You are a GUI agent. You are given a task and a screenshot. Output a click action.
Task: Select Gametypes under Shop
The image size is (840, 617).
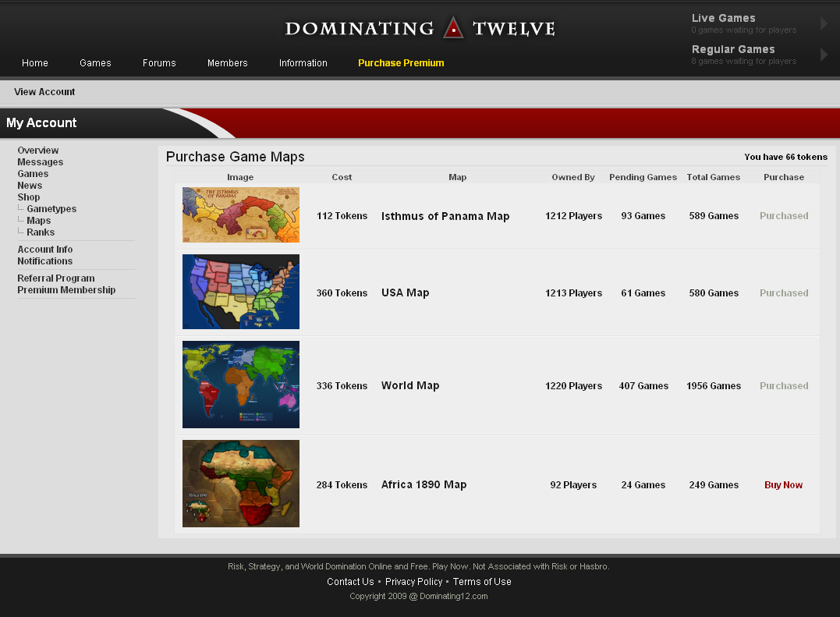51,209
